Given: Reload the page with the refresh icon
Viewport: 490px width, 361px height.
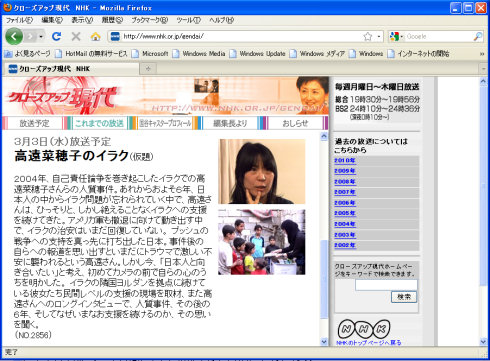Looking at the screenshot, I should pyautogui.click(x=56, y=36).
